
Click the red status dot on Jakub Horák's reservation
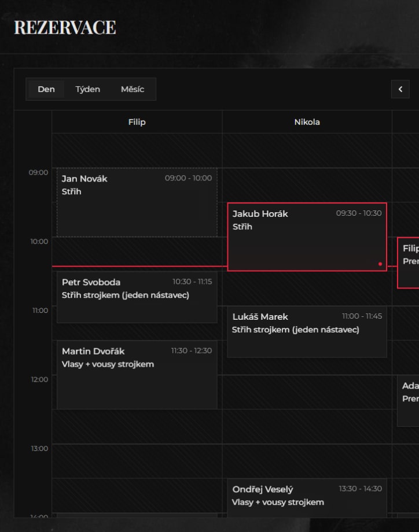[380, 264]
